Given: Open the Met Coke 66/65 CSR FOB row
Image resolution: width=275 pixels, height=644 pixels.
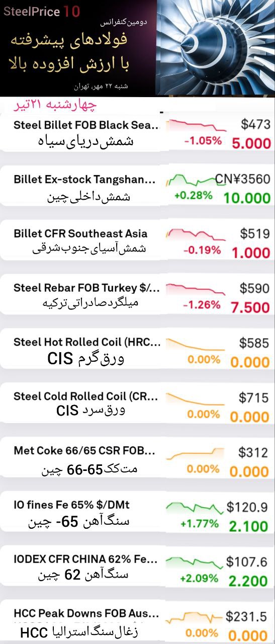Looking at the screenshot, I should 137,460.
